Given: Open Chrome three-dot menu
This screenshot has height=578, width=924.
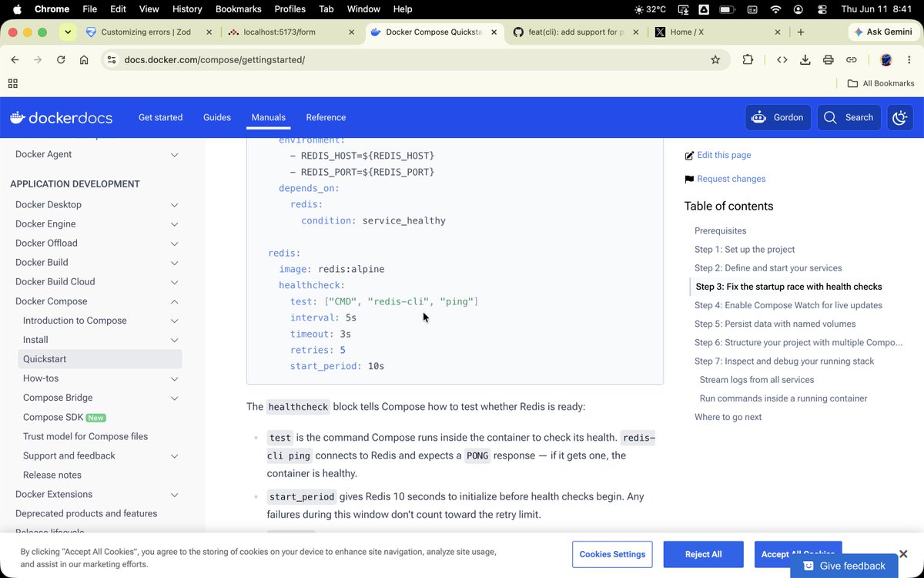Looking at the screenshot, I should tap(909, 59).
